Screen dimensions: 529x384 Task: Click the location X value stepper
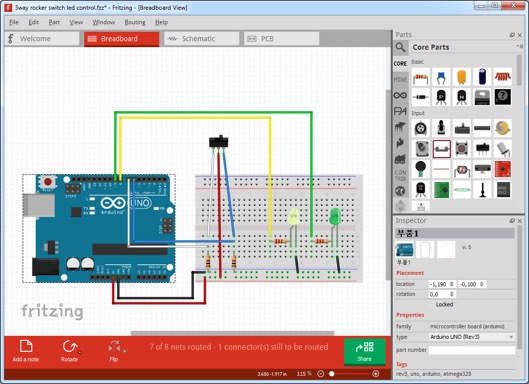pyautogui.click(x=451, y=284)
